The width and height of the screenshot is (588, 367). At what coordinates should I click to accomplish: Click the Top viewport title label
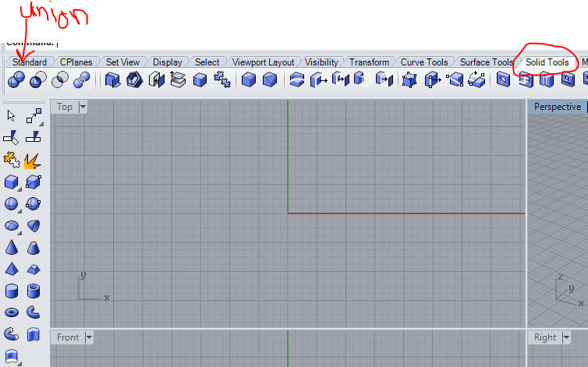tap(65, 107)
